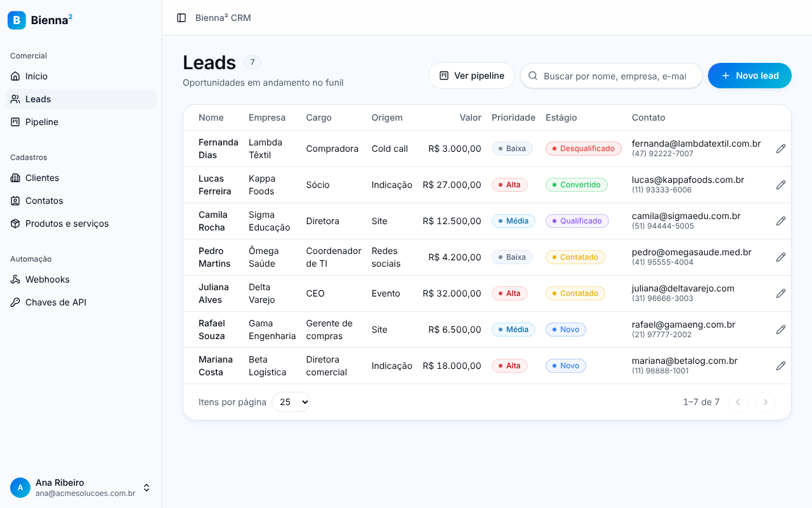The height and width of the screenshot is (508, 812).
Task: Click the Nome column header
Action: point(211,117)
